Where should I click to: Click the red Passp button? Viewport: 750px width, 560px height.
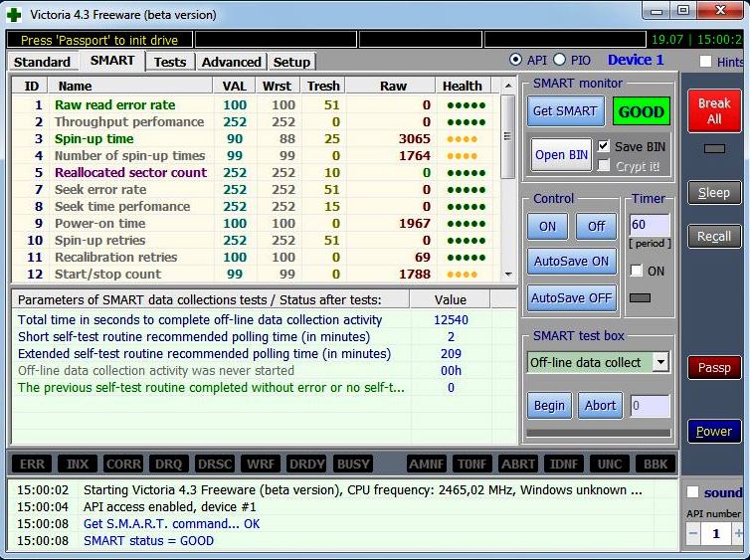(714, 368)
